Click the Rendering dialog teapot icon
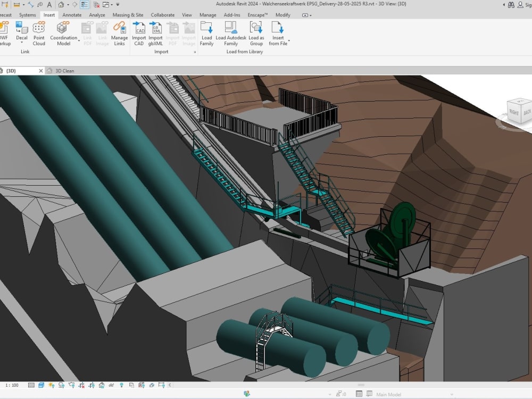 pyautogui.click(x=72, y=385)
